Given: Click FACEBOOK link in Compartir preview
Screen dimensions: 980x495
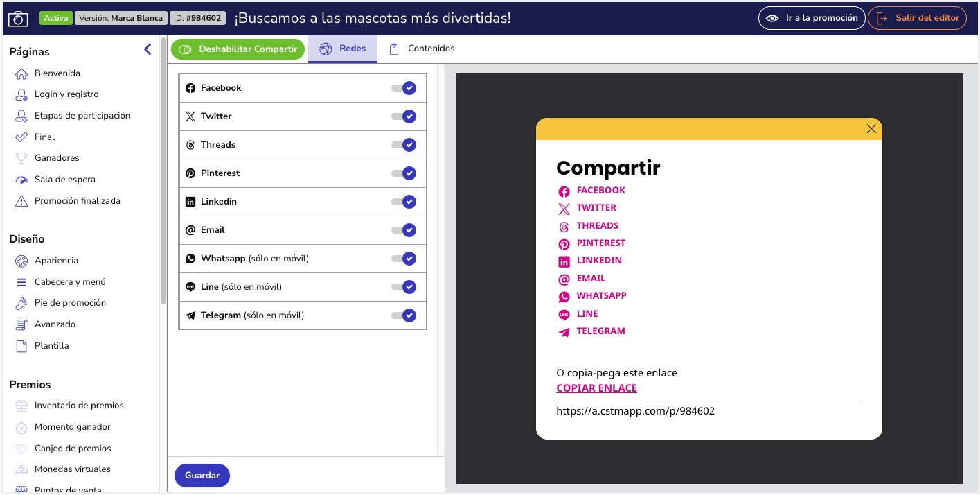Looking at the screenshot, I should click(x=600, y=191).
